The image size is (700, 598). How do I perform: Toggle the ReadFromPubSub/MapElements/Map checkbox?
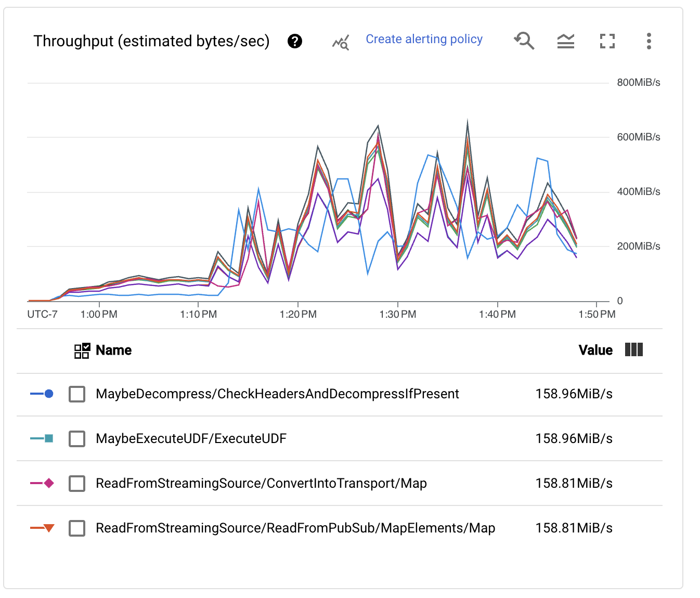click(77, 528)
